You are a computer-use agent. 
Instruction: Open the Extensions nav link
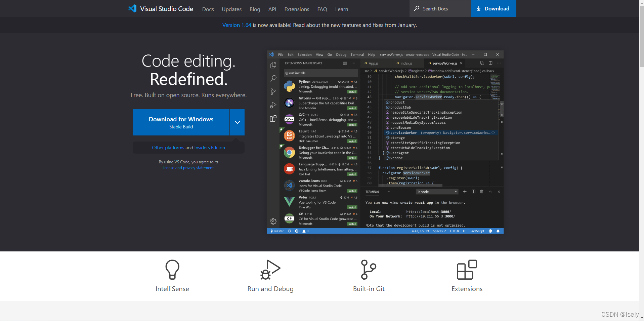tap(297, 9)
